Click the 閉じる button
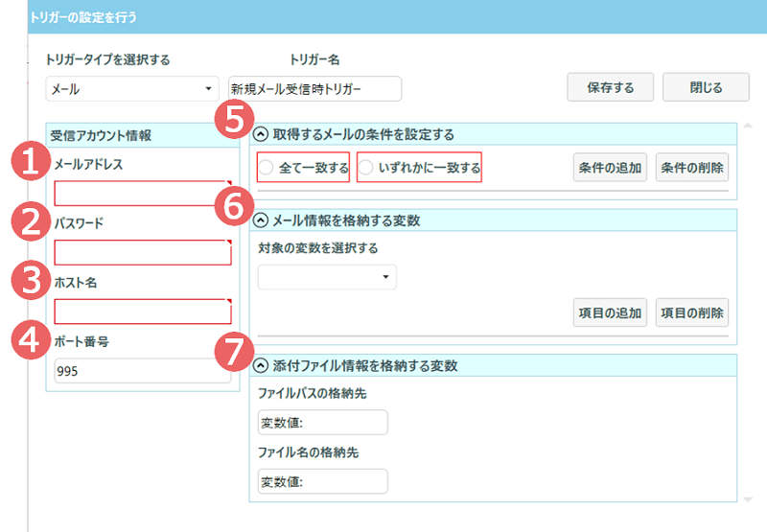 [x=706, y=87]
